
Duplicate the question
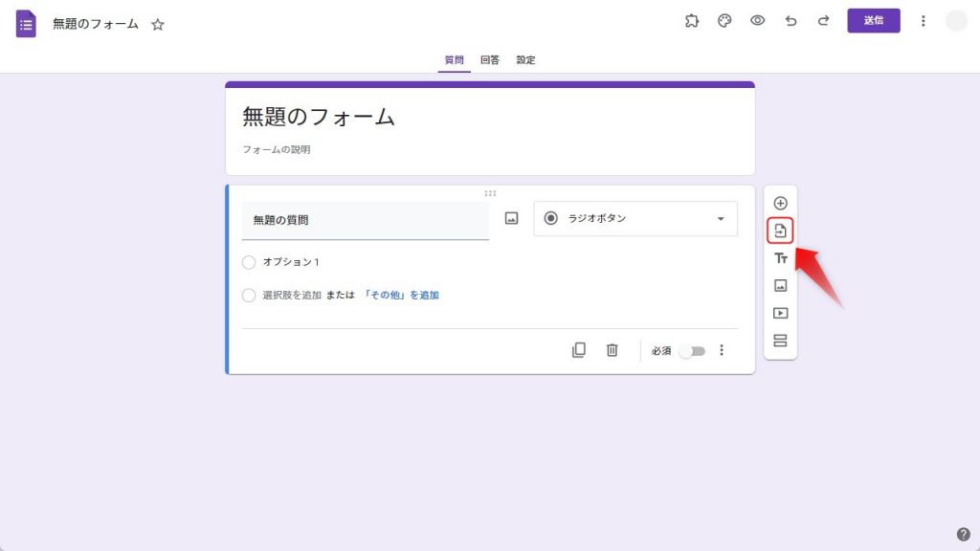579,350
